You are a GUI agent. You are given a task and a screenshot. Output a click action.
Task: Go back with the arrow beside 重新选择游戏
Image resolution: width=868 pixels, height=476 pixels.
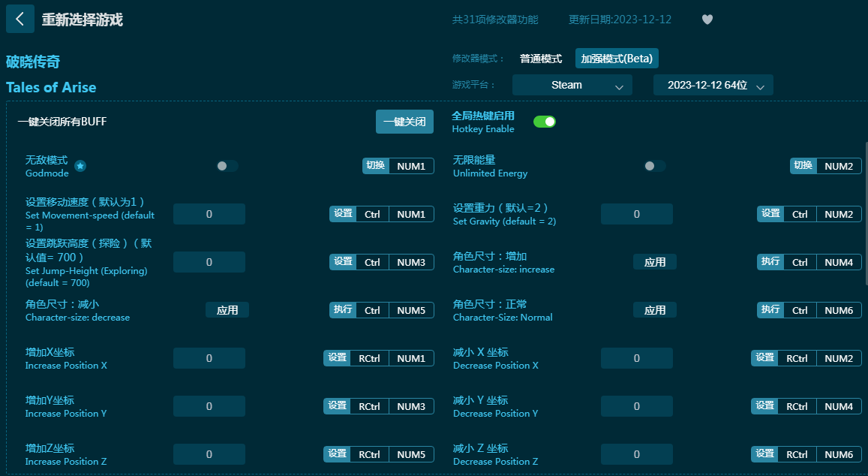[x=20, y=19]
